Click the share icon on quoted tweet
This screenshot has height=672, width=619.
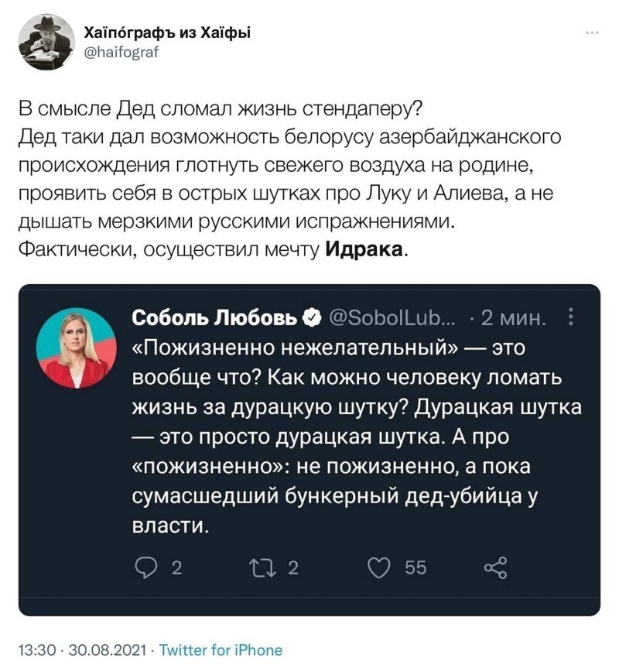click(495, 567)
